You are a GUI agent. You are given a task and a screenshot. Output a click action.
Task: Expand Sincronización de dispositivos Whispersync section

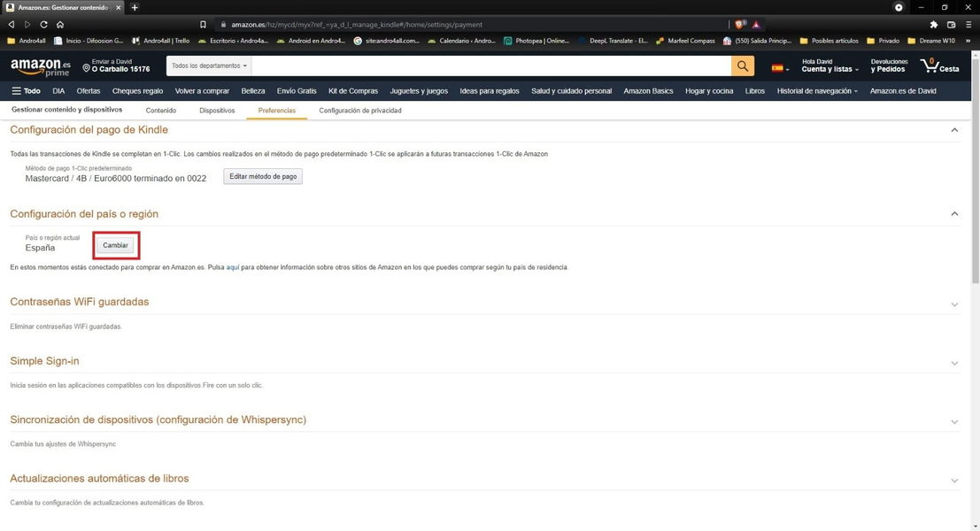click(954, 422)
